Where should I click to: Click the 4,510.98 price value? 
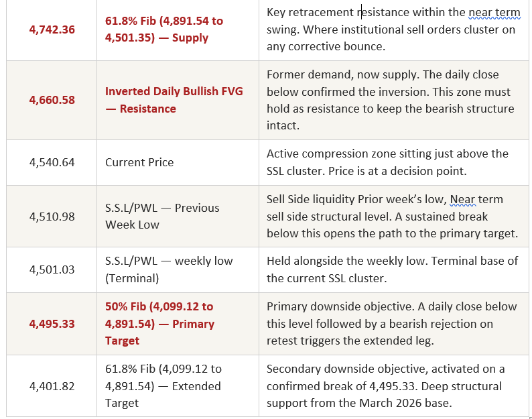pos(52,217)
